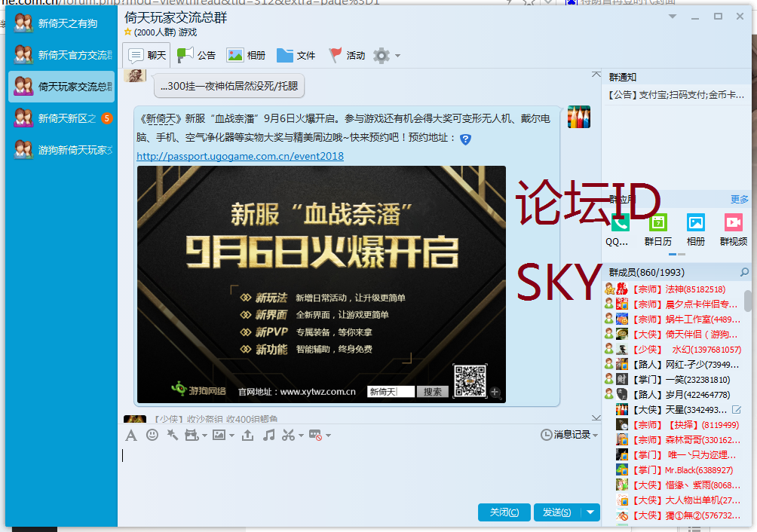This screenshot has width=757, height=532.
Task: Select 新倚天新区之 conversation with badge
Action: click(x=61, y=118)
